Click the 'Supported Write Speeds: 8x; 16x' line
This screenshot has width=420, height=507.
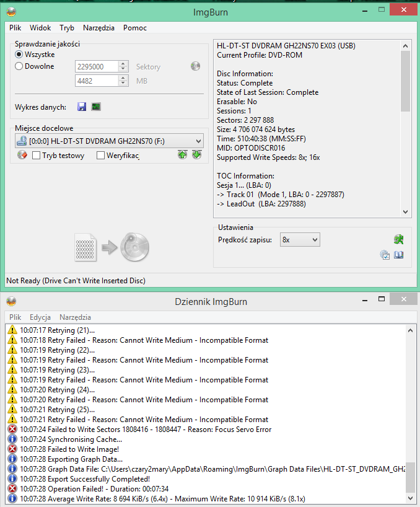coord(268,157)
